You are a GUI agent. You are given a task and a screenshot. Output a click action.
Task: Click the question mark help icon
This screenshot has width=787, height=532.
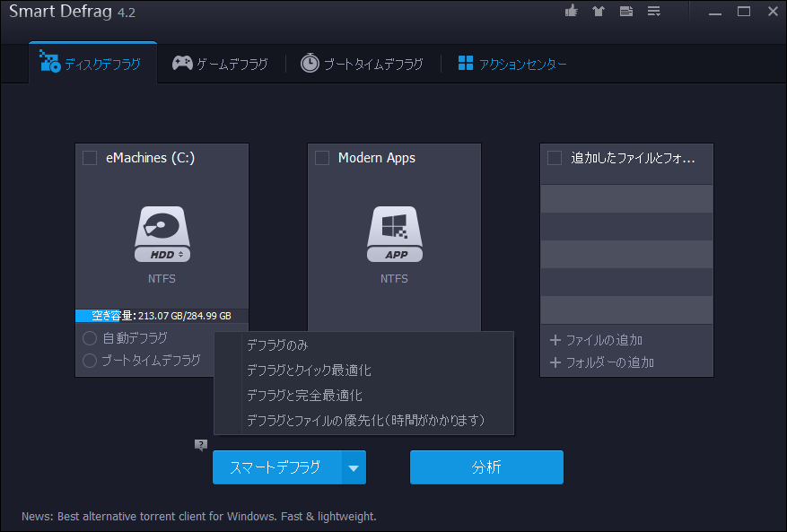pos(201,445)
